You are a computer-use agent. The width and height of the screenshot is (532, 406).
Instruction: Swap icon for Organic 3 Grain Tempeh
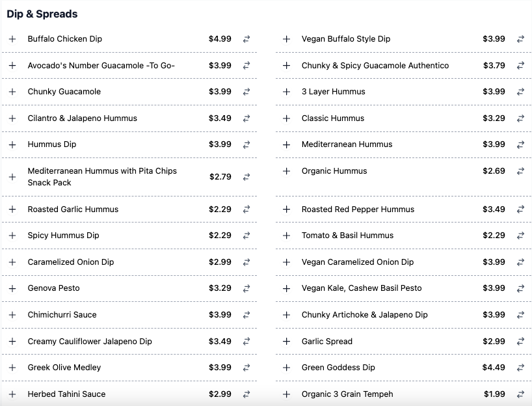pyautogui.click(x=520, y=394)
